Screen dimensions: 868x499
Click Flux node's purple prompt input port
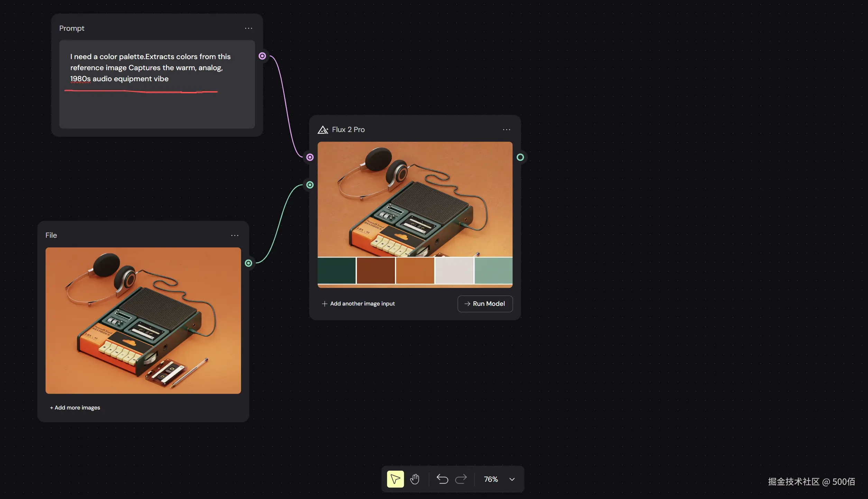(x=310, y=158)
